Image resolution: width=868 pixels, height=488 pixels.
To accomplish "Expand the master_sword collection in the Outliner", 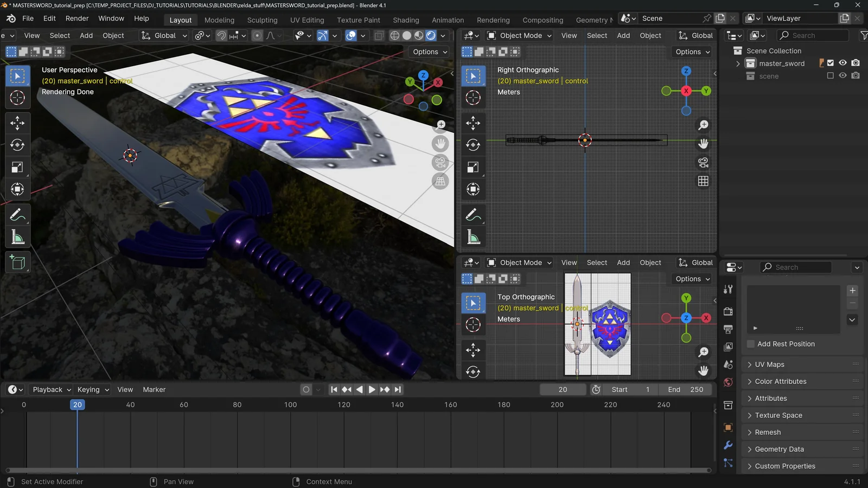I will (x=738, y=63).
